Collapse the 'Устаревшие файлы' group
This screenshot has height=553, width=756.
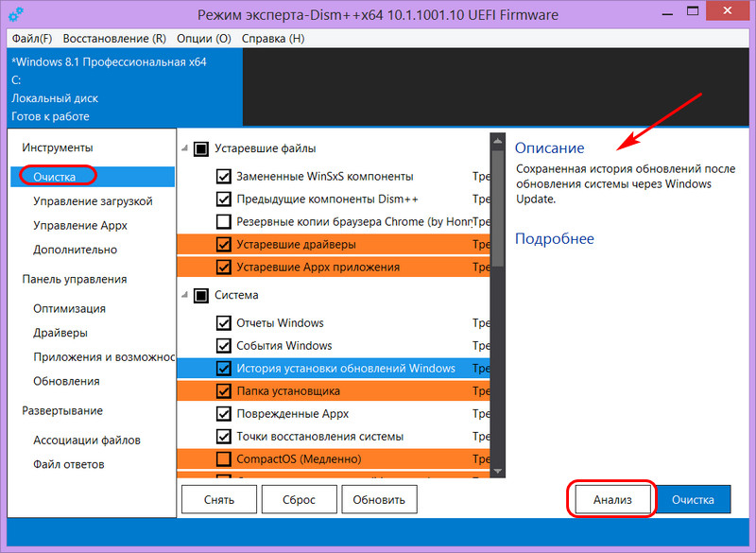coord(184,148)
